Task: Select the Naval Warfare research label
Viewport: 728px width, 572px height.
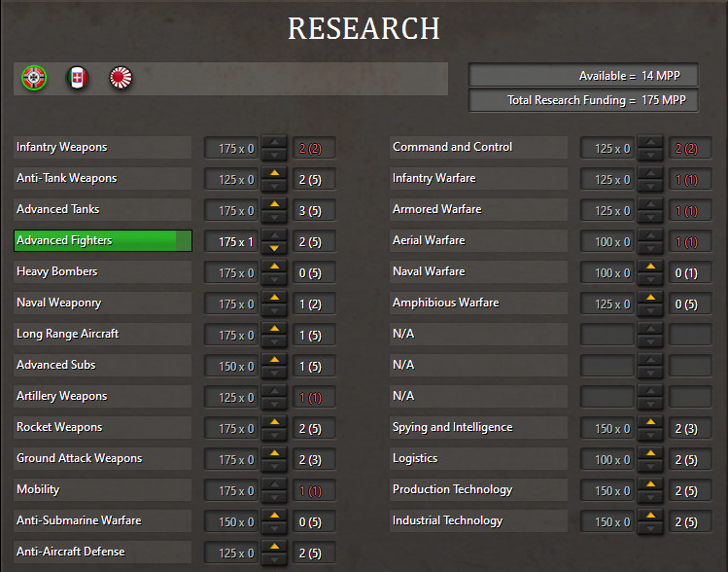Action: [x=478, y=271]
